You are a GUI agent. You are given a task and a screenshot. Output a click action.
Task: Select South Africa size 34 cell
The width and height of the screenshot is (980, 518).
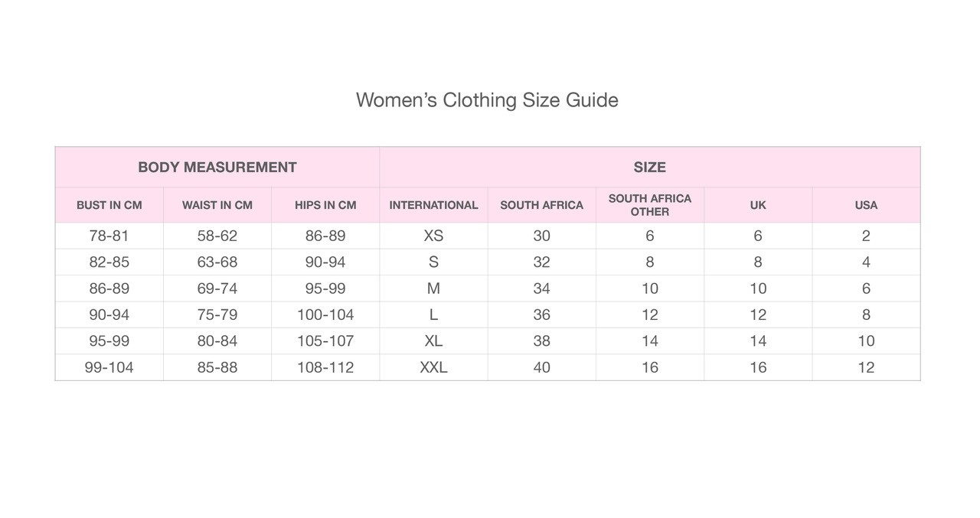[541, 288]
